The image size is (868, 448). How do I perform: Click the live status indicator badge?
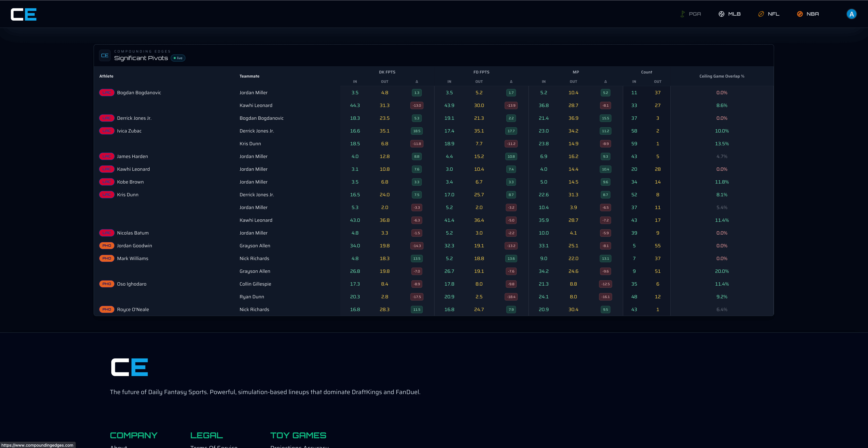point(178,58)
